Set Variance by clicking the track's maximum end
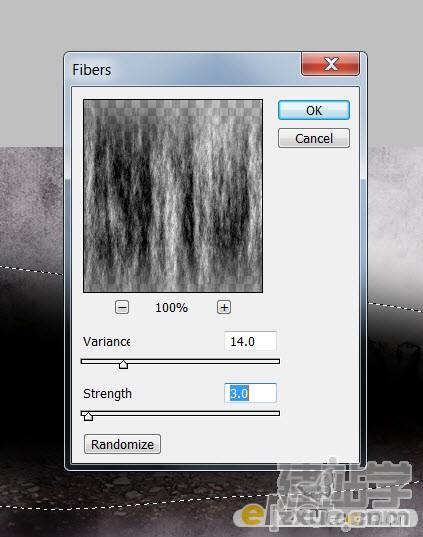 (x=278, y=361)
